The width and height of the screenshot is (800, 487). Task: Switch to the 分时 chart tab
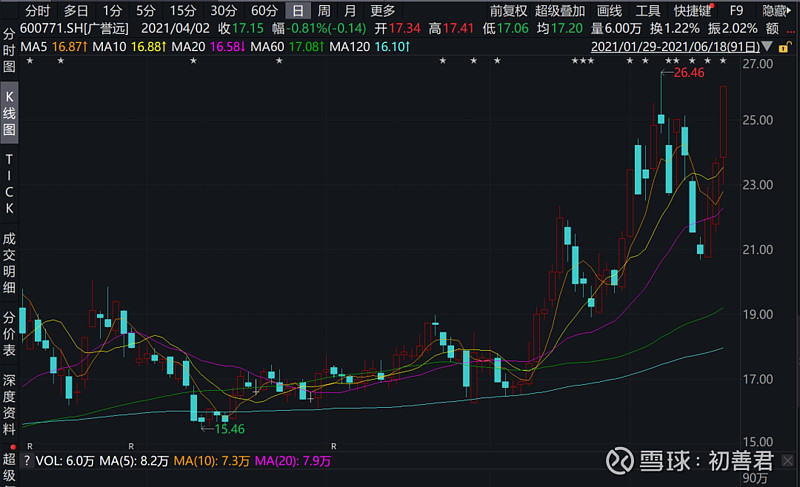pyautogui.click(x=38, y=10)
